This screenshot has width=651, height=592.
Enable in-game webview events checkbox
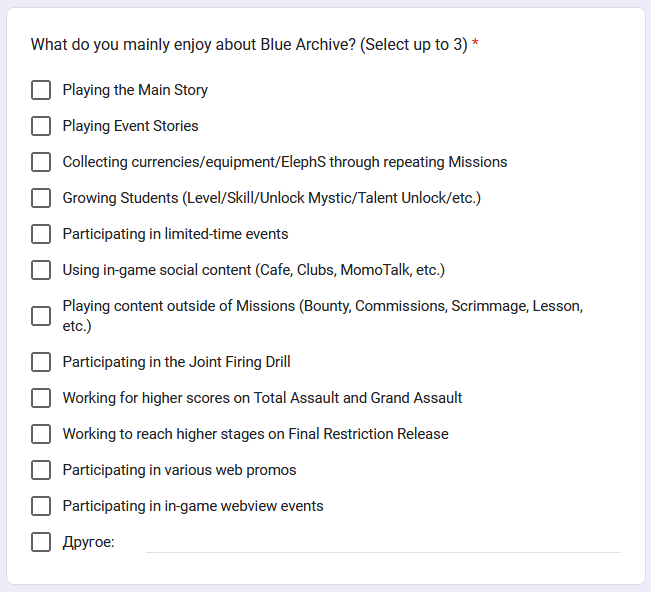pyautogui.click(x=41, y=506)
